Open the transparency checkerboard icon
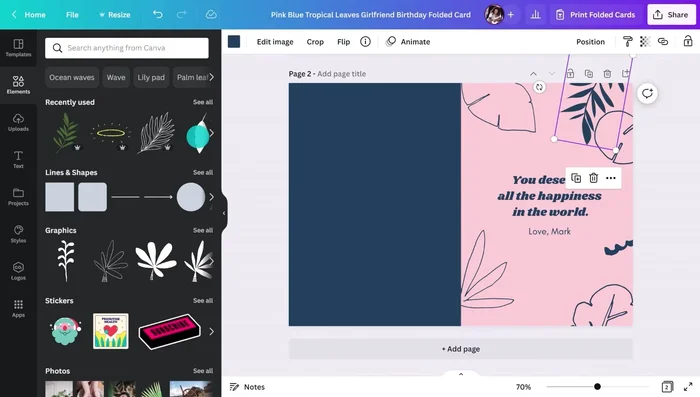Screen dimensions: 700x397 (x=645, y=42)
